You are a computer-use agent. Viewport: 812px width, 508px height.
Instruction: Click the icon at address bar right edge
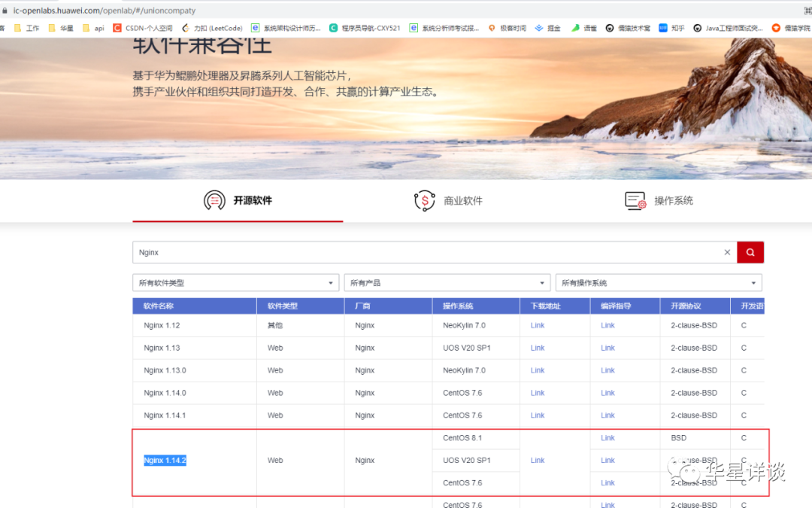click(x=807, y=11)
